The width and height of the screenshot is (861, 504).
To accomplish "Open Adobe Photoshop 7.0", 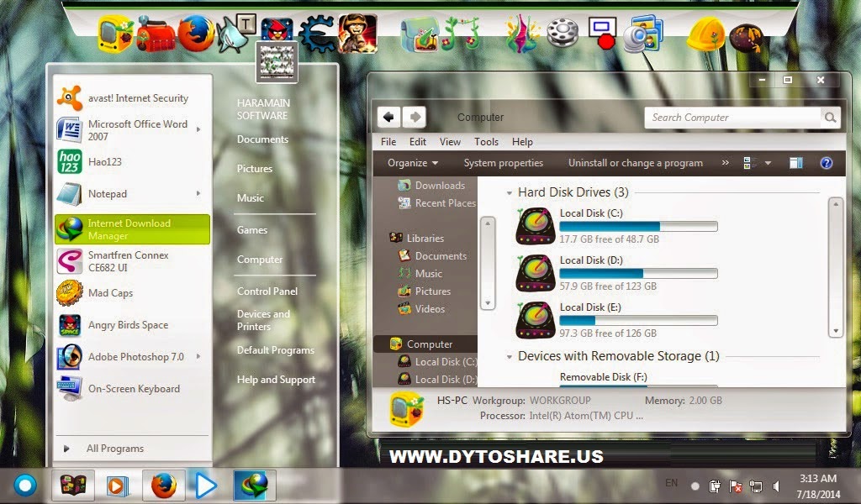I will tap(132, 356).
